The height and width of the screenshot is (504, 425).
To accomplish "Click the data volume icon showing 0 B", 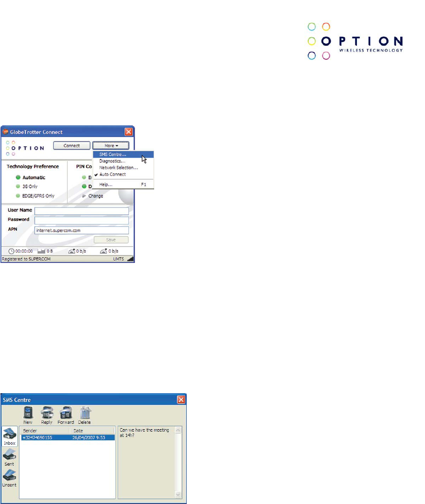I will pyautogui.click(x=41, y=251).
